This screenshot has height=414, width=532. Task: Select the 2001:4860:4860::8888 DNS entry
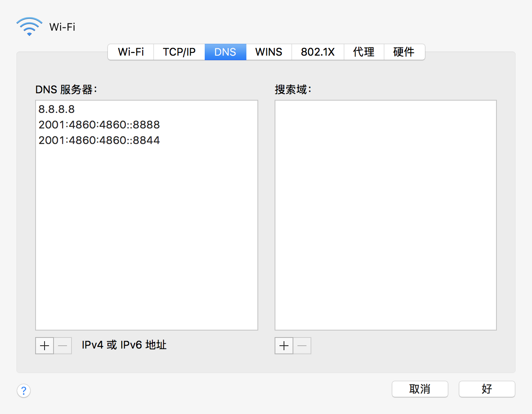click(x=99, y=125)
